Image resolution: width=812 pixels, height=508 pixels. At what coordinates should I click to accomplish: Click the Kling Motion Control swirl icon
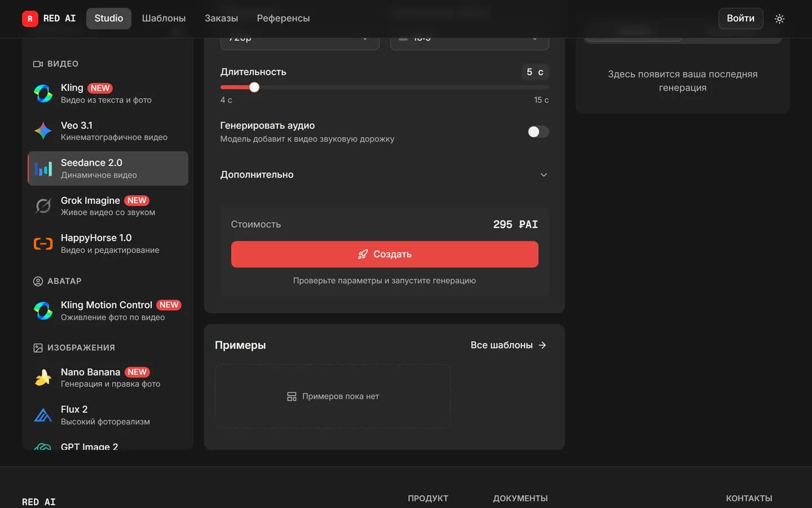[x=43, y=310]
